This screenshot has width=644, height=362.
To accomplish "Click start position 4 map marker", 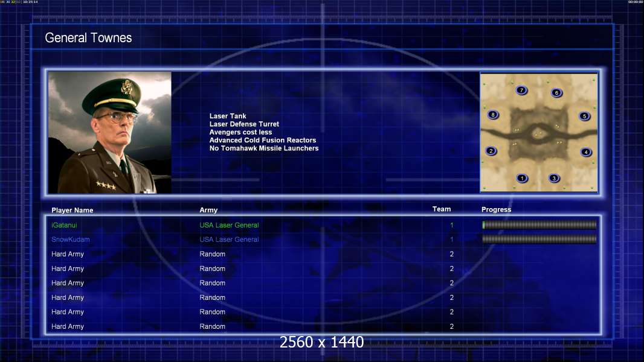I will [586, 152].
